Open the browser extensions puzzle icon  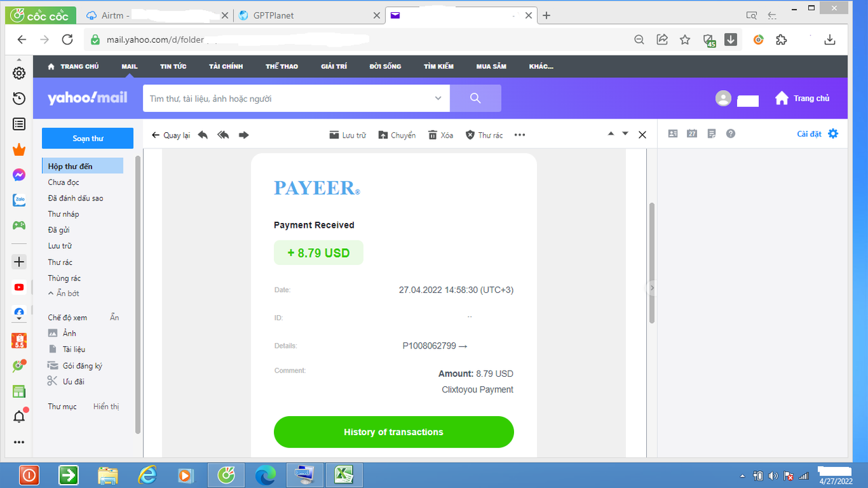click(781, 40)
